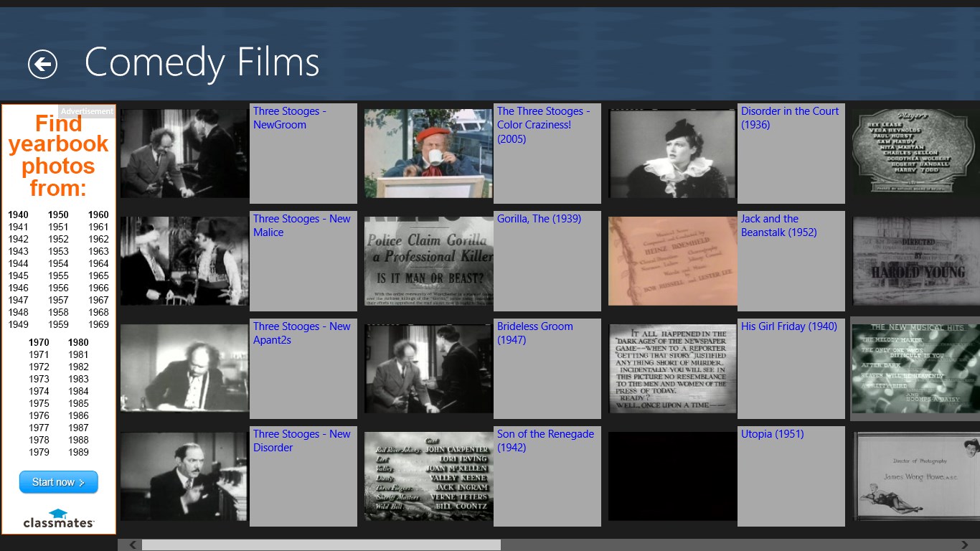The height and width of the screenshot is (551, 980).
Task: Select the Jack and the Beanstalk credits thumbnail
Action: click(x=672, y=261)
